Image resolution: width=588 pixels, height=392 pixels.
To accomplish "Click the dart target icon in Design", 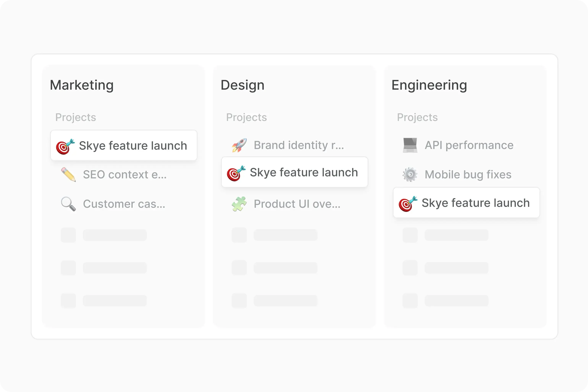I will point(236,173).
